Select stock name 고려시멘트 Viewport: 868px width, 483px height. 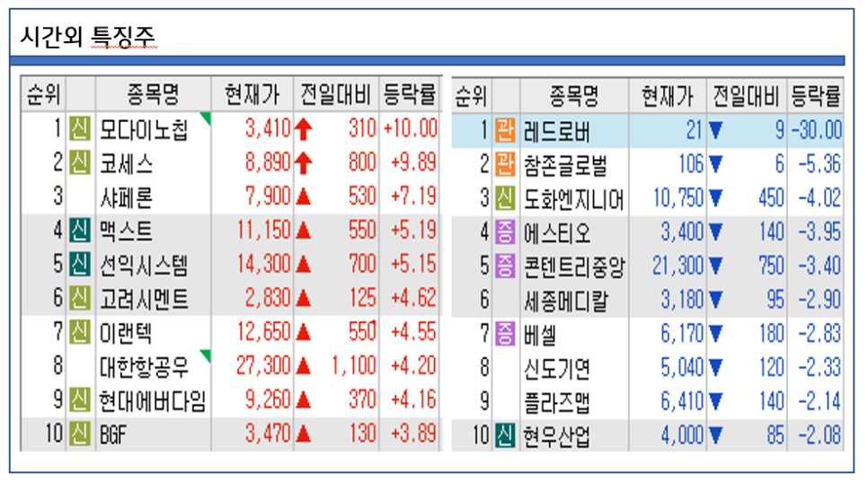point(144,299)
